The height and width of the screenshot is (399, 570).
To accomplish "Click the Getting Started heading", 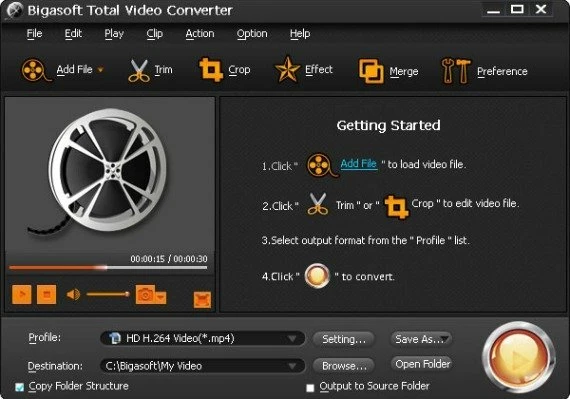I will point(388,125).
